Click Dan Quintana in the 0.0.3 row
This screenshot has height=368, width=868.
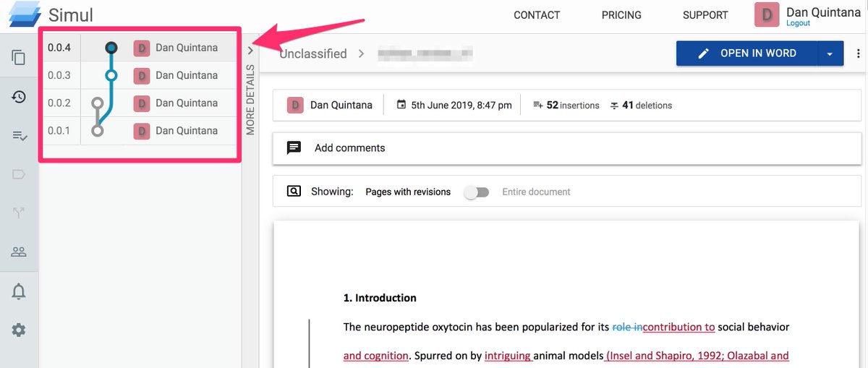(187, 75)
